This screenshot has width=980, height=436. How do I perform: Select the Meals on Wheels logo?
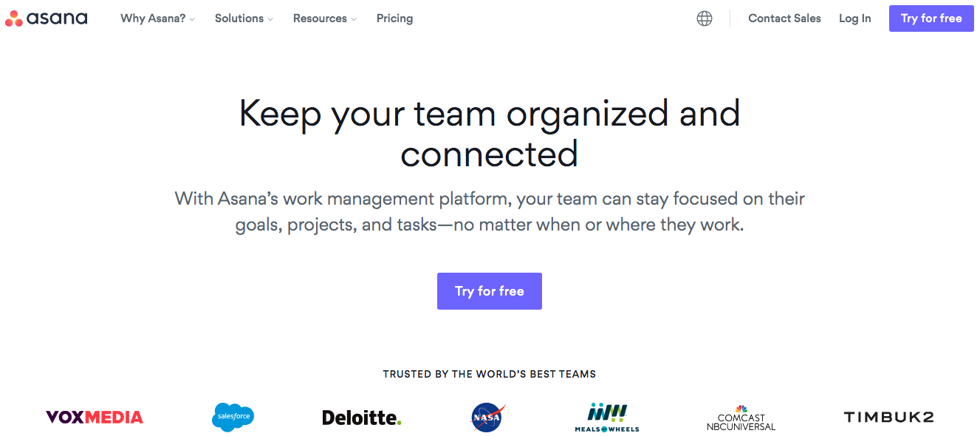point(607,418)
